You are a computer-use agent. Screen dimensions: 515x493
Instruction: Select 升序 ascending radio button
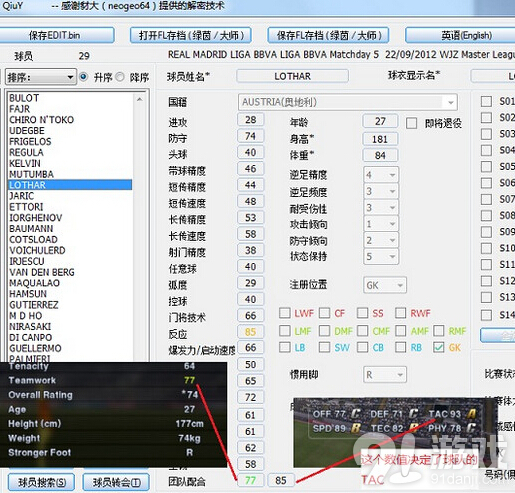(83, 77)
